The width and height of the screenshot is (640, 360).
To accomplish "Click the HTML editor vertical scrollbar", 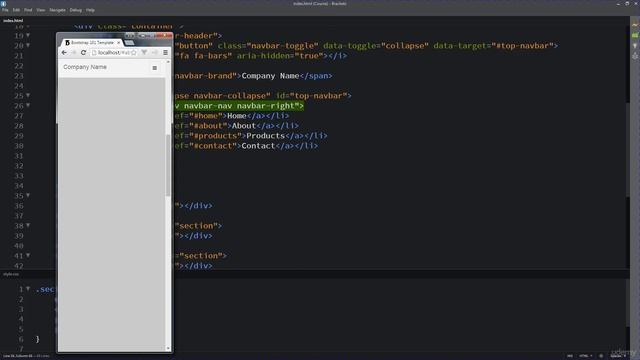I will (x=628, y=150).
